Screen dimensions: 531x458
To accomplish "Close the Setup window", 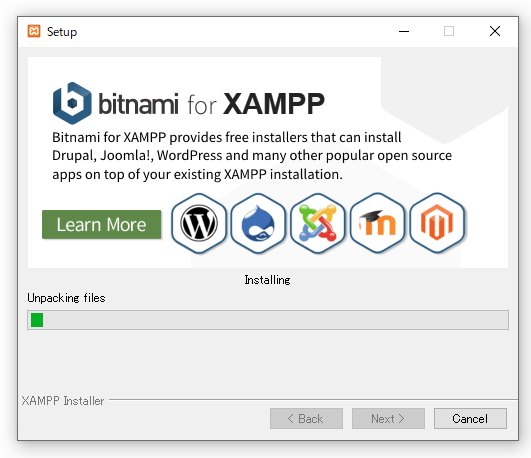I will point(495,32).
